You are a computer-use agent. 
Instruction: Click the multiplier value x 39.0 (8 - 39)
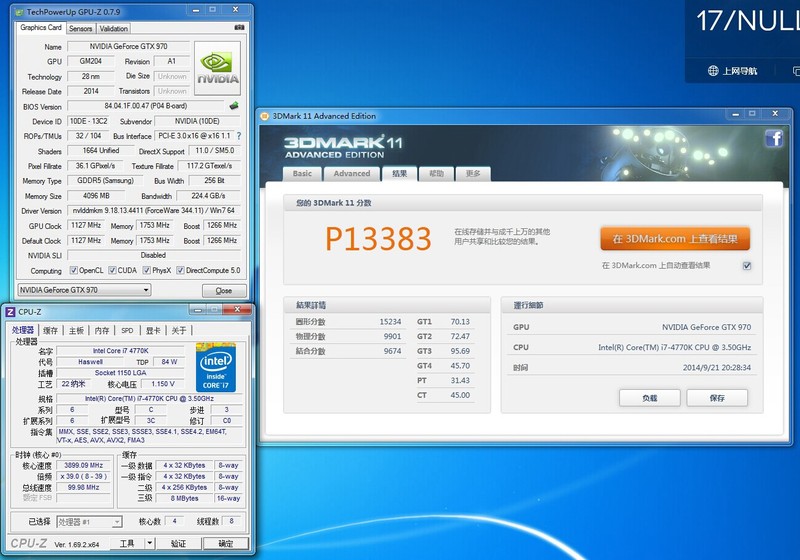point(84,476)
